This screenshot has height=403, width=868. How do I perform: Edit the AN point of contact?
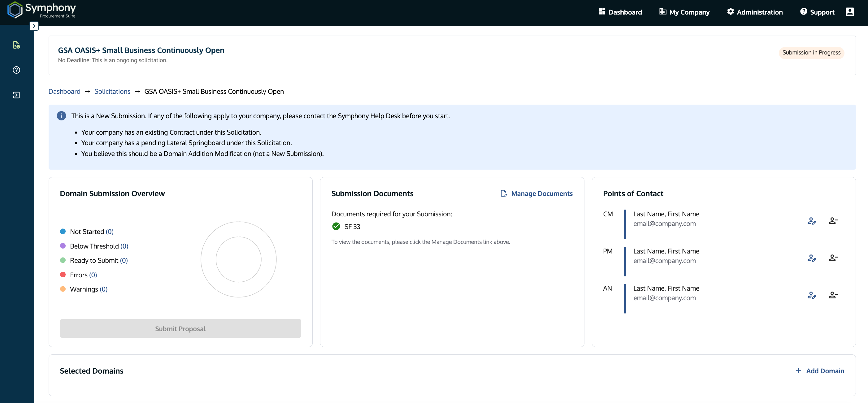811,295
